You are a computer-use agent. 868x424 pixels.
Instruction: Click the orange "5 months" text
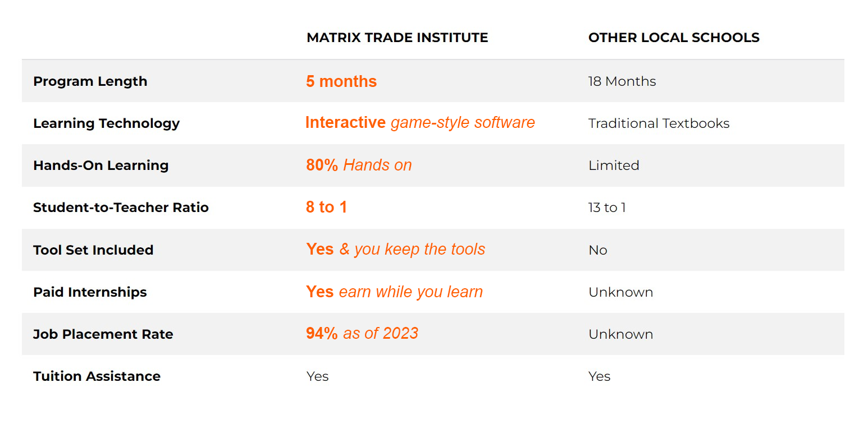coord(341,81)
